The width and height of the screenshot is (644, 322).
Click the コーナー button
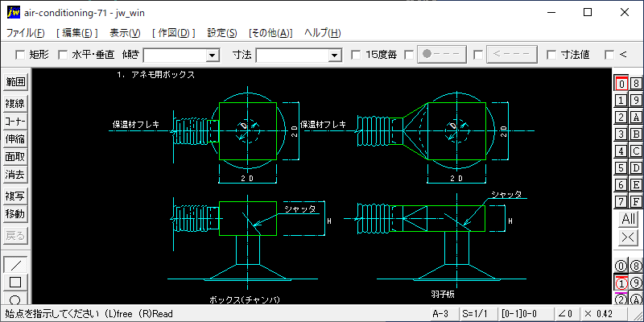pyautogui.click(x=15, y=122)
